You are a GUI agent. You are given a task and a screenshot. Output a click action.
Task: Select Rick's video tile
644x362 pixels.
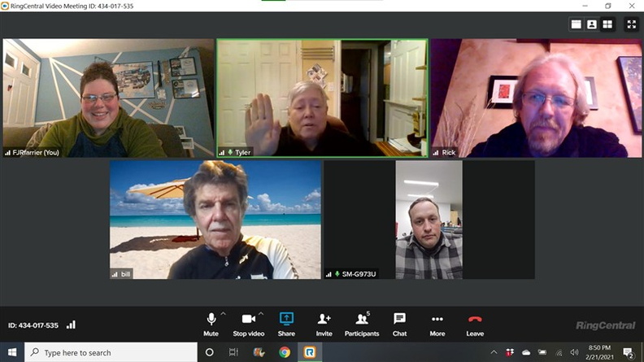(536, 98)
